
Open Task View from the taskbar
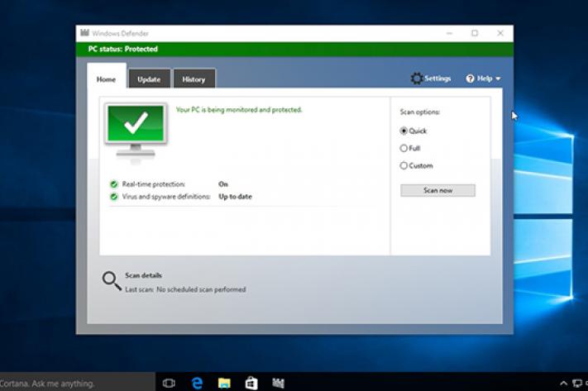click(x=169, y=383)
